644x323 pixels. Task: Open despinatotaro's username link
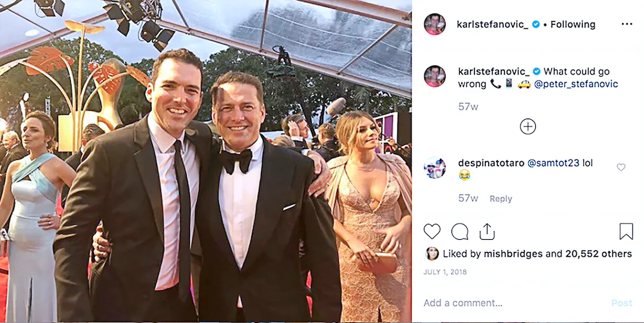491,163
